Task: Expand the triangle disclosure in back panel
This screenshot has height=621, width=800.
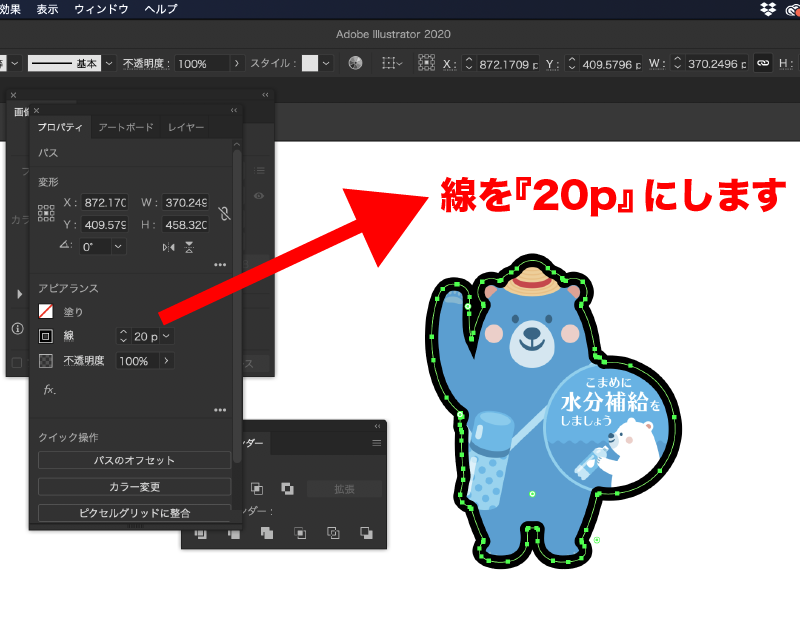Action: pos(19,294)
